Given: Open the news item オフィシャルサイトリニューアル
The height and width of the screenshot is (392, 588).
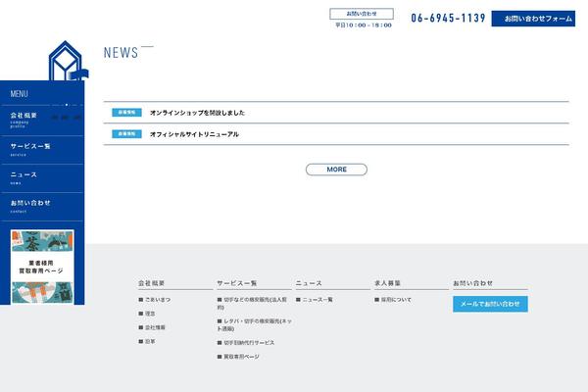Looking at the screenshot, I should click(x=194, y=134).
